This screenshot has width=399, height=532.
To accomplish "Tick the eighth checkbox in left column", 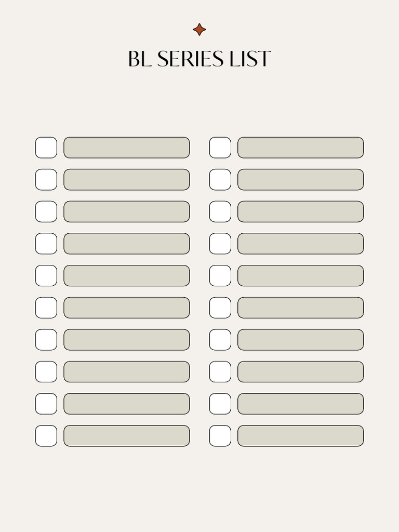I will click(x=46, y=371).
